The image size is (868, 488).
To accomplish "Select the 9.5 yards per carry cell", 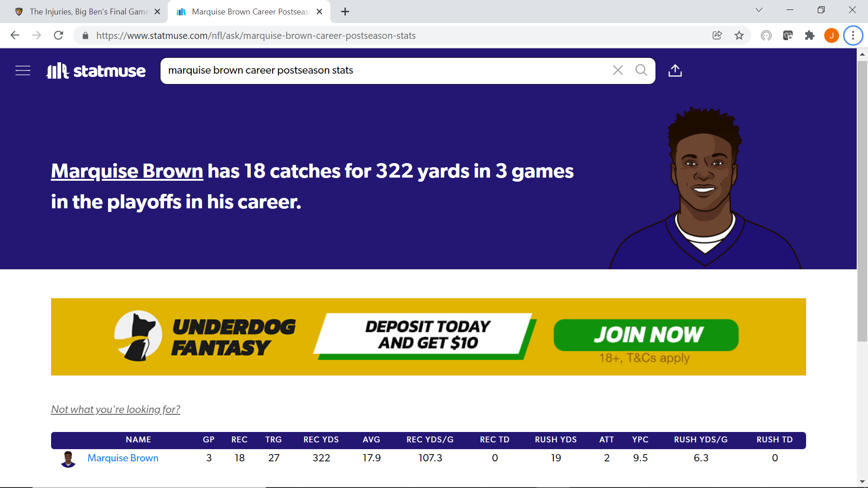I will pos(641,458).
